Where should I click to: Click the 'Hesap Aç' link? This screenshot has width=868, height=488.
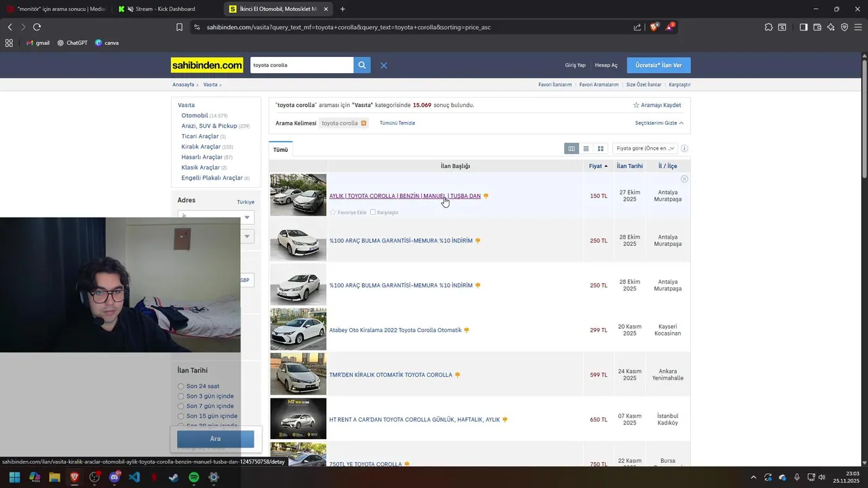606,65
